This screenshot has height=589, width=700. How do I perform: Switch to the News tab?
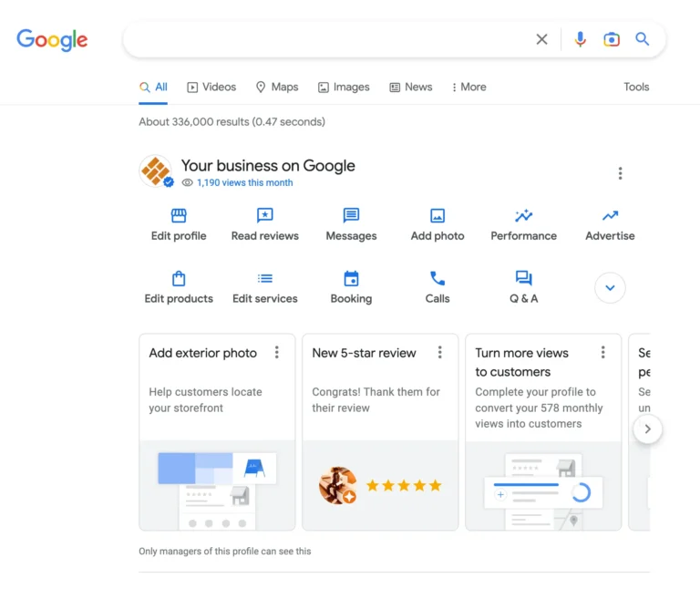pyautogui.click(x=411, y=88)
